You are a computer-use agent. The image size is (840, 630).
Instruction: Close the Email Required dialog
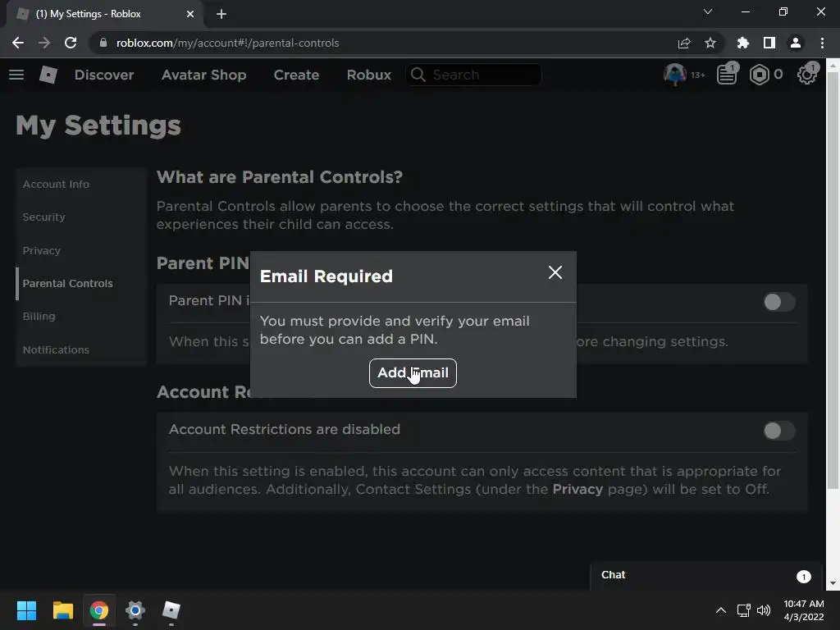point(555,272)
